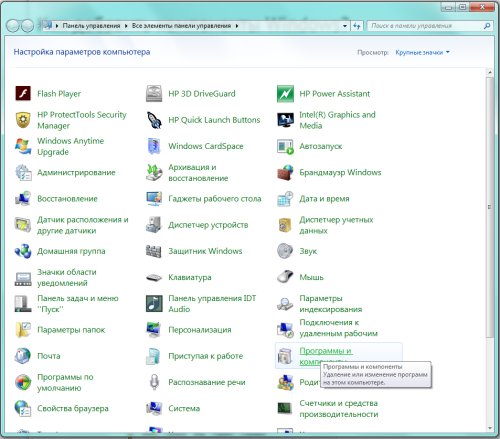Open the Клавиатура keyboard icon
Image resolution: width=500 pixels, height=439 pixels.
tap(154, 277)
